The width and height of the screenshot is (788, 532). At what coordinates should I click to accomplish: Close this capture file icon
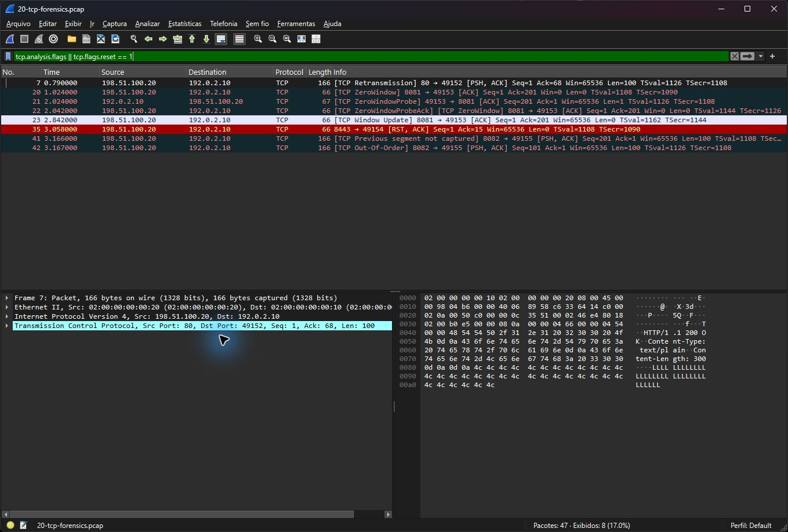(101, 39)
